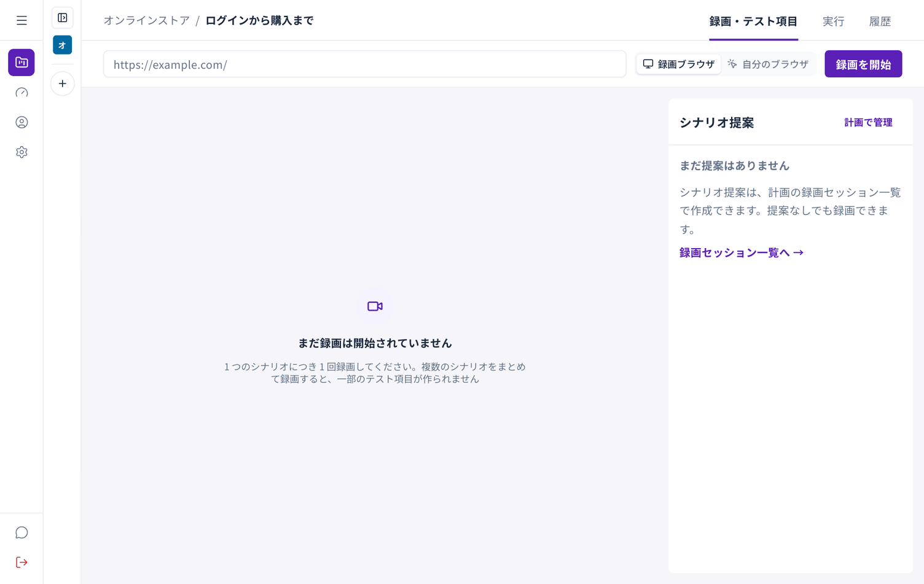
Task: Click the ログインから購入まで breadcrumb title
Action: click(259, 20)
